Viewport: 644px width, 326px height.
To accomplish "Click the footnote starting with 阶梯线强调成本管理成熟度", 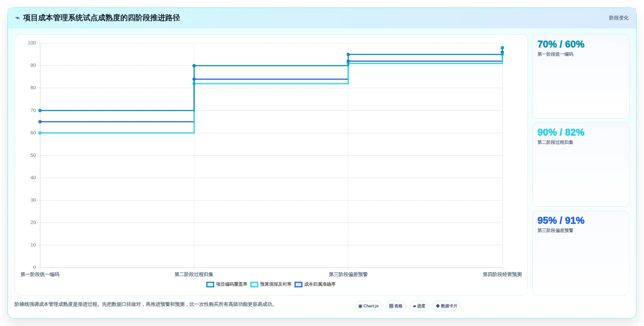I will tap(145, 305).
